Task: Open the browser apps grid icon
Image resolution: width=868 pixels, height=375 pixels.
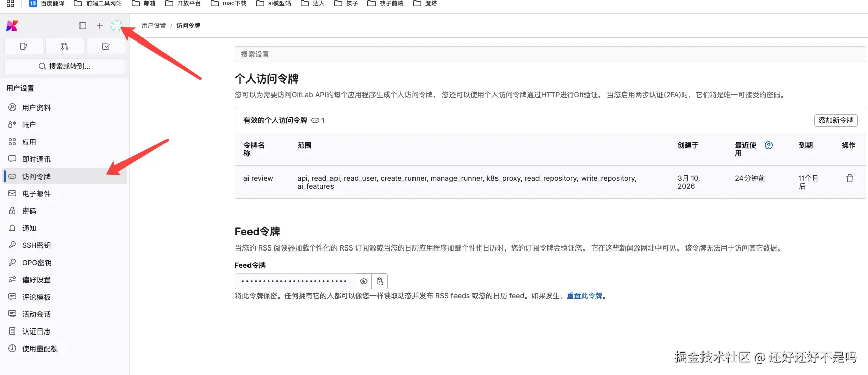Action: point(10,3)
